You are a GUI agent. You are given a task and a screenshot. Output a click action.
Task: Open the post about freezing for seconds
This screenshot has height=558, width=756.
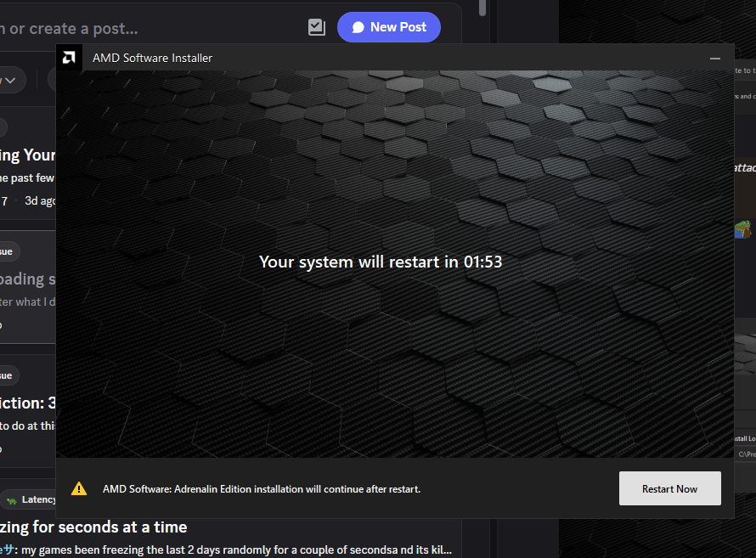click(93, 527)
